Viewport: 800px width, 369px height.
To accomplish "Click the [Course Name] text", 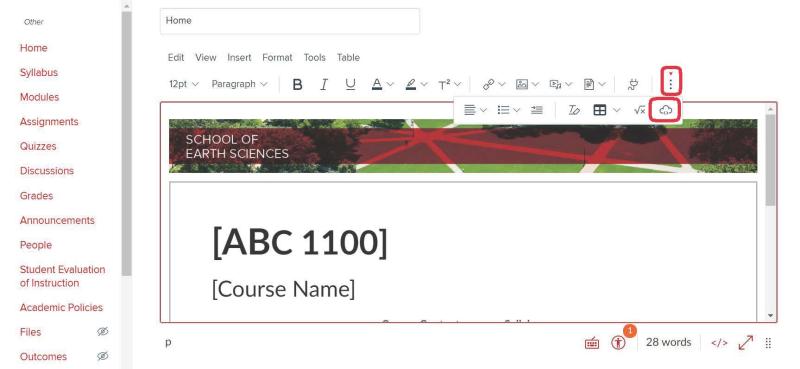I will click(x=283, y=289).
